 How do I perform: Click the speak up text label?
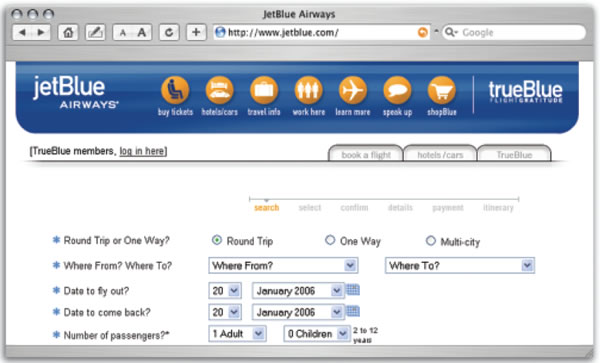[398, 112]
